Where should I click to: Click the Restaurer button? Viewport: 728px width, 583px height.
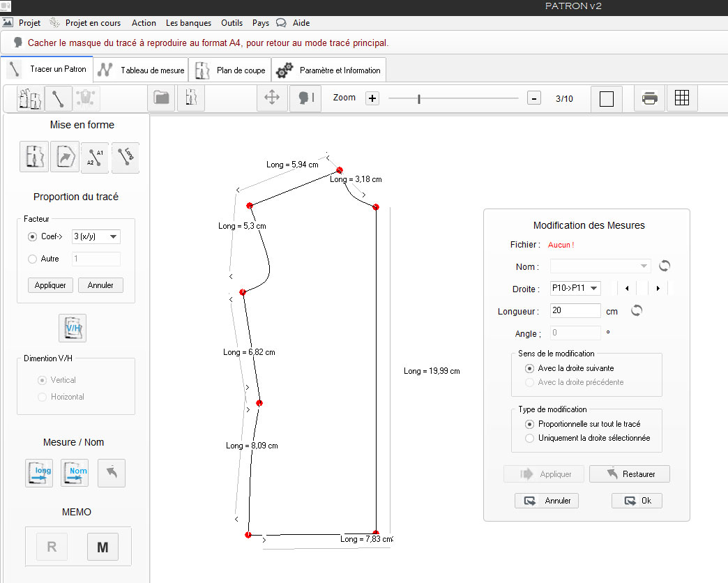(629, 474)
